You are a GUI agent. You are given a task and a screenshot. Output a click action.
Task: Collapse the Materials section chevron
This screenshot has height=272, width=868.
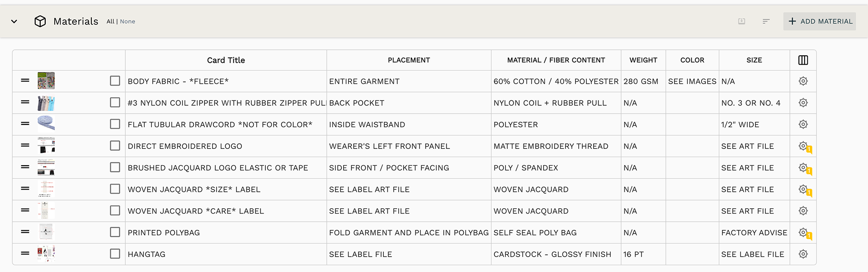[x=14, y=21]
